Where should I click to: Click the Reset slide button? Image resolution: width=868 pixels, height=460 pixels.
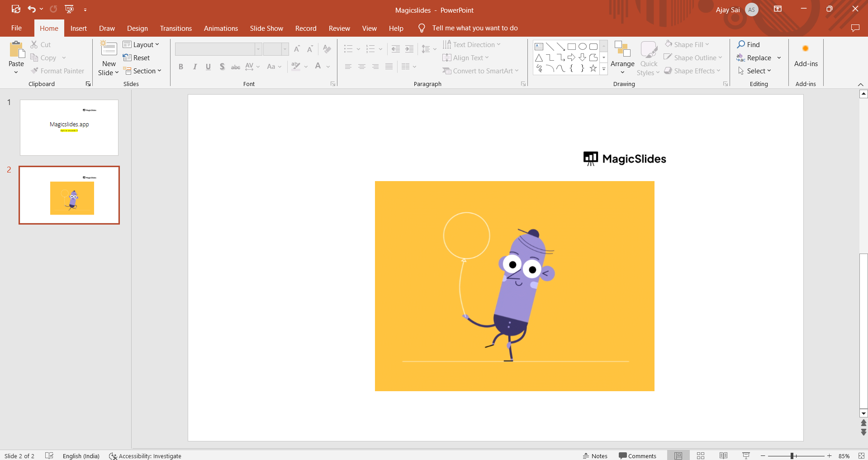pos(137,58)
